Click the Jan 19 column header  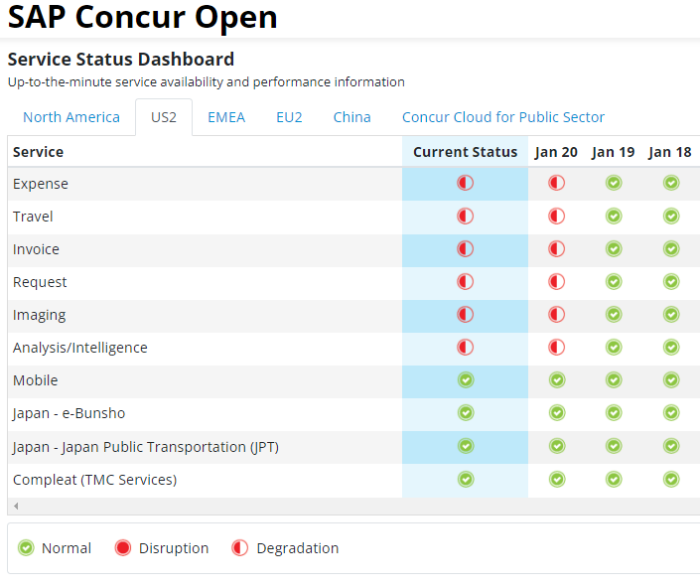coord(614,152)
